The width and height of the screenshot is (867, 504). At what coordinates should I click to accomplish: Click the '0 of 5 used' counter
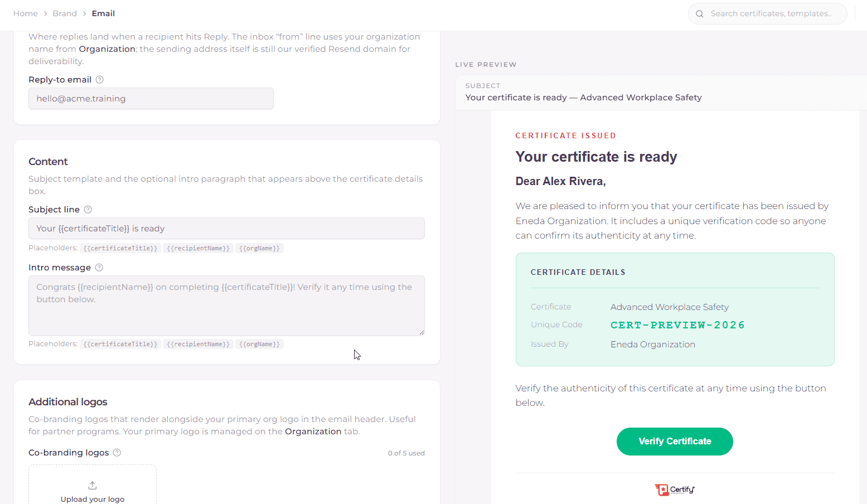tap(406, 453)
